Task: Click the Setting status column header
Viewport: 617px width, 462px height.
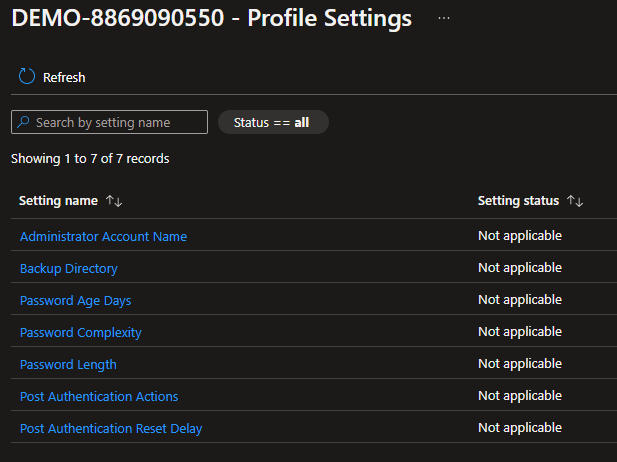Action: pyautogui.click(x=518, y=201)
